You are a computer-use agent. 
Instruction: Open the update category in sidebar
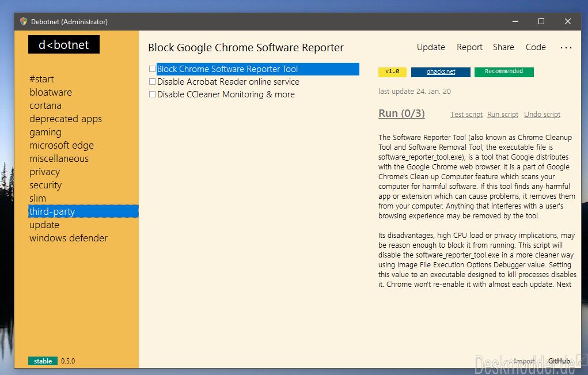pyautogui.click(x=44, y=225)
